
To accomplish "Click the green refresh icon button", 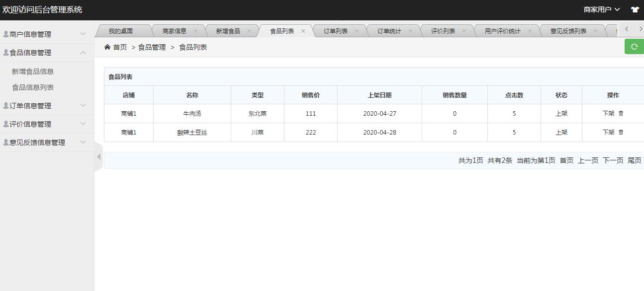I will 634,47.
